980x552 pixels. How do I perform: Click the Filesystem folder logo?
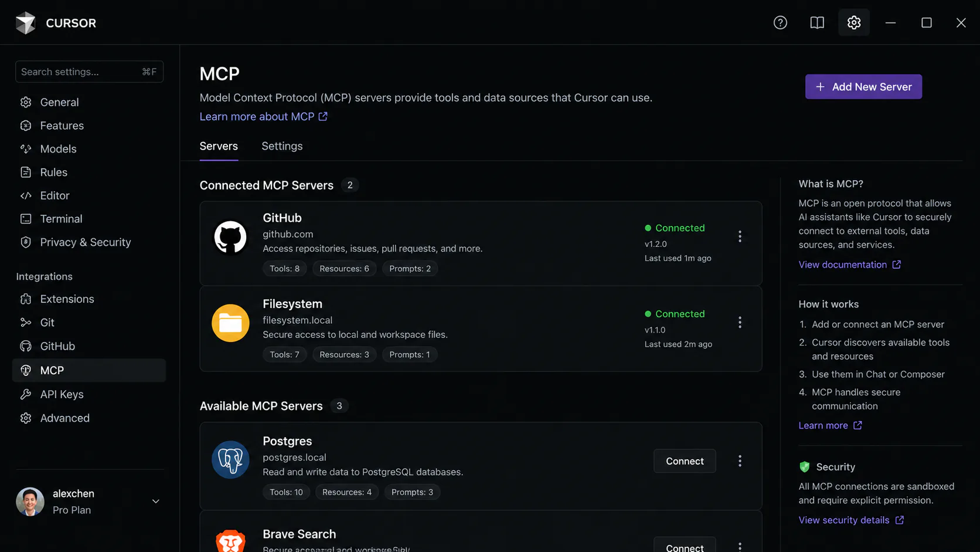click(x=230, y=323)
